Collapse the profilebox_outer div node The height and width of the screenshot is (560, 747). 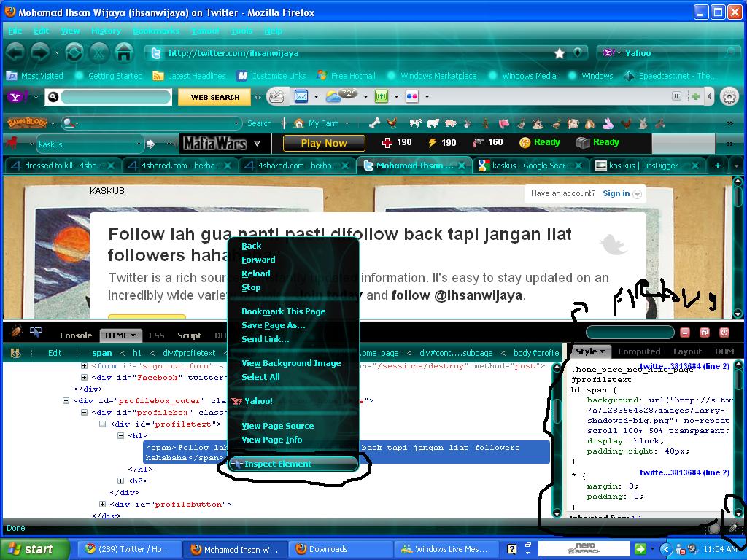click(x=66, y=401)
